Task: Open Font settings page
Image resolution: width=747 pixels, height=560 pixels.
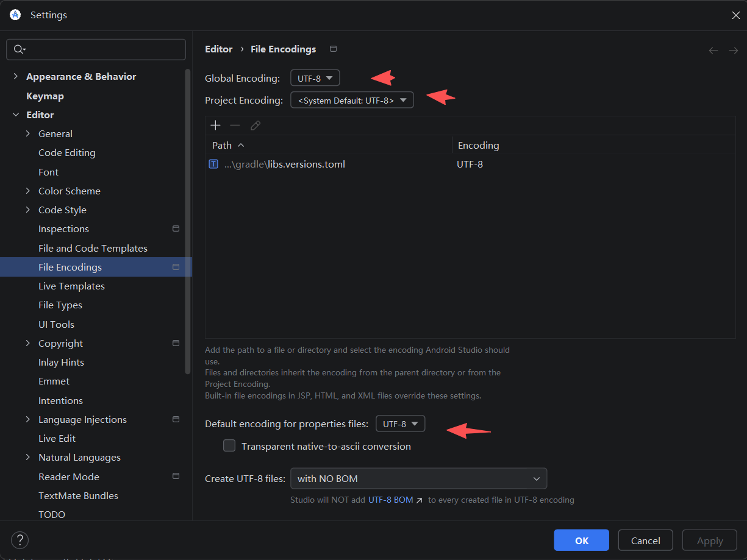Action: coord(49,172)
